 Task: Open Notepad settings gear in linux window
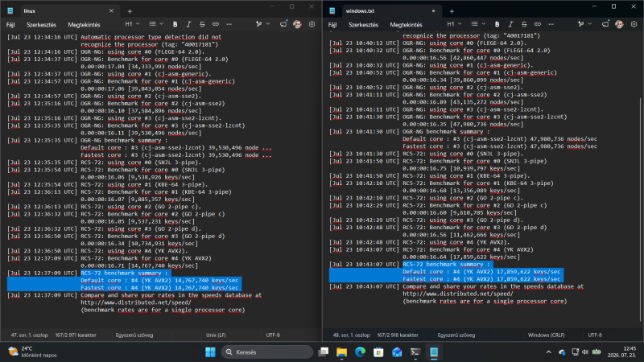[x=312, y=24]
